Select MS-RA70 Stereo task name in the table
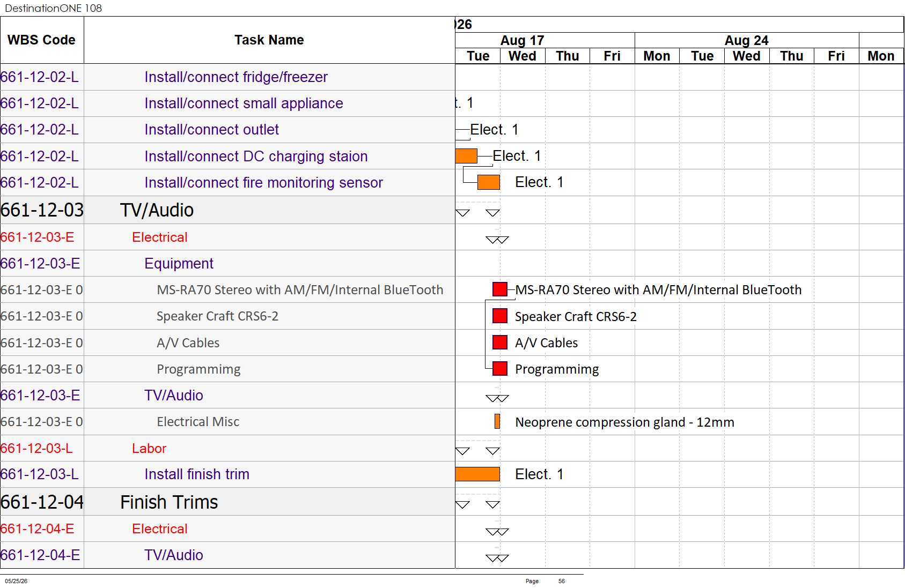This screenshot has width=905, height=588. [300, 290]
